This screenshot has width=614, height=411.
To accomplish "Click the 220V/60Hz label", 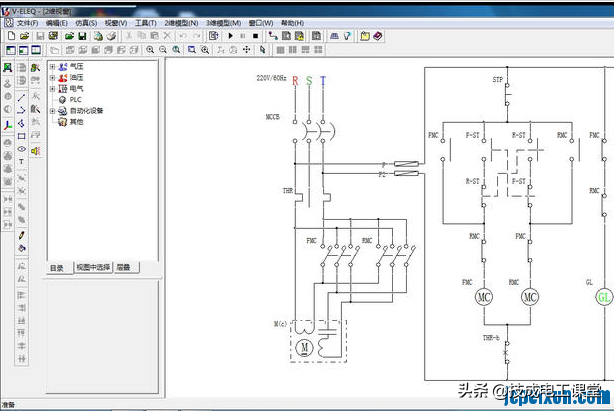I will click(x=271, y=78).
